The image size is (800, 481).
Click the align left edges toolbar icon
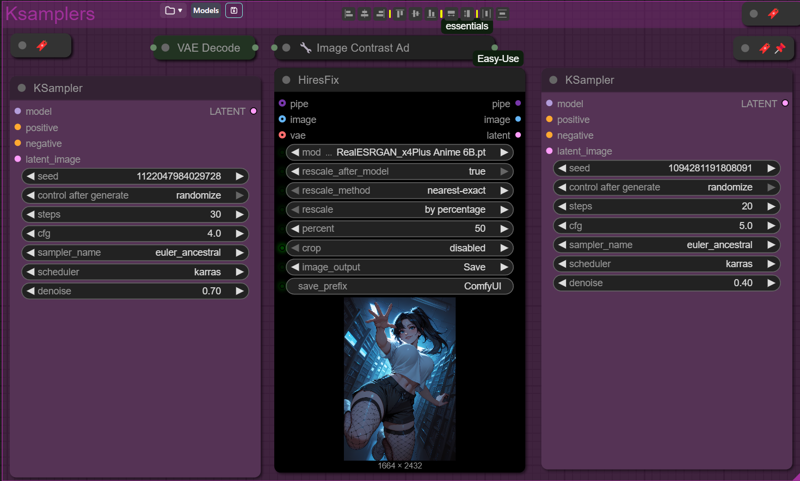tap(349, 14)
